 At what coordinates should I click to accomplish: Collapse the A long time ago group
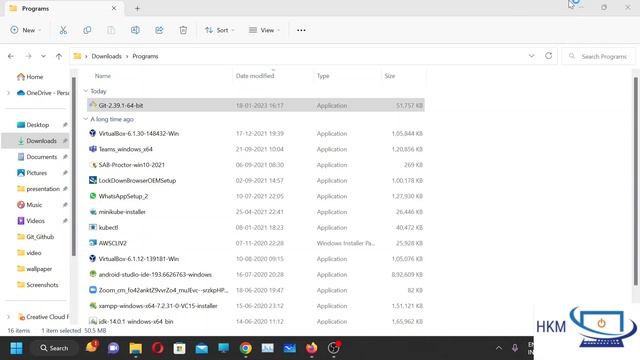pos(86,119)
